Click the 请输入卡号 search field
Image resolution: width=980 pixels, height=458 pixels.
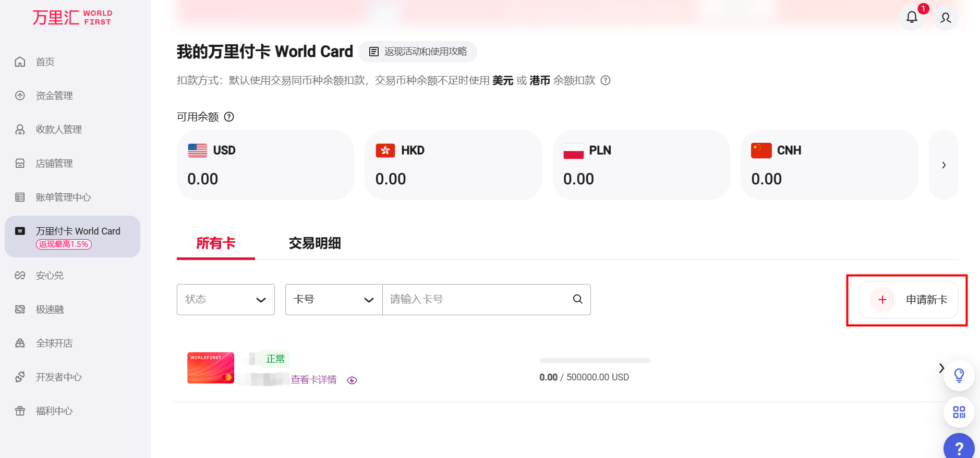click(x=486, y=300)
